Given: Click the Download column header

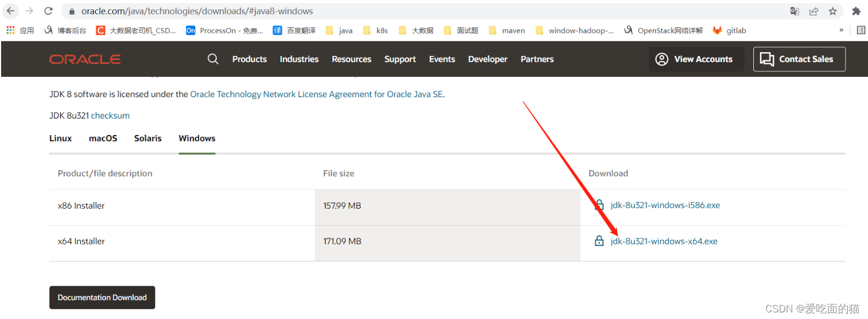Looking at the screenshot, I should [x=608, y=174].
